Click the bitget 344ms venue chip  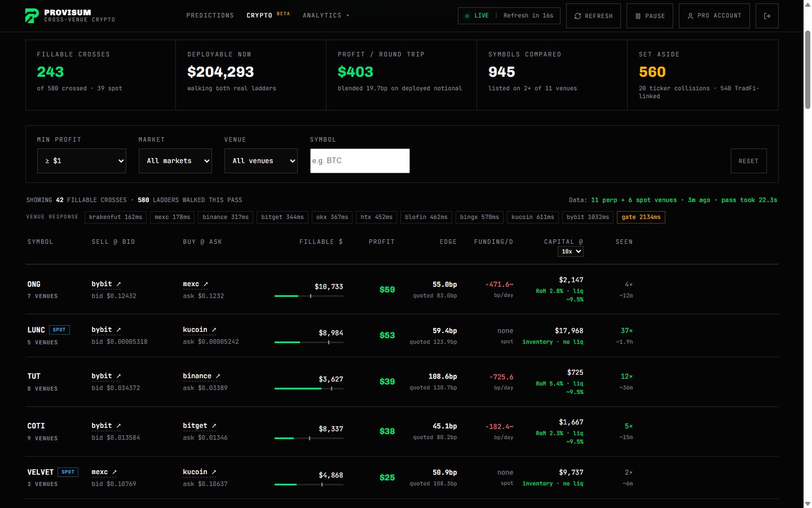[x=283, y=217]
